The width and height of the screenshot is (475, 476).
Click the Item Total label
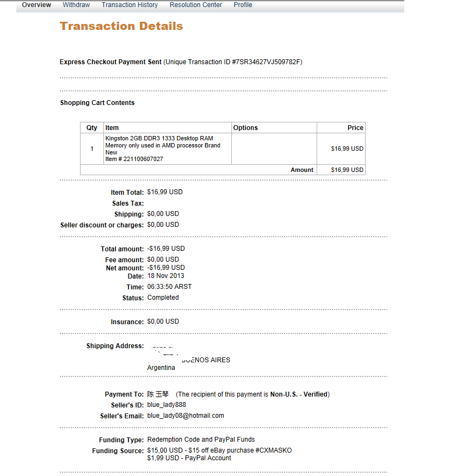[127, 193]
